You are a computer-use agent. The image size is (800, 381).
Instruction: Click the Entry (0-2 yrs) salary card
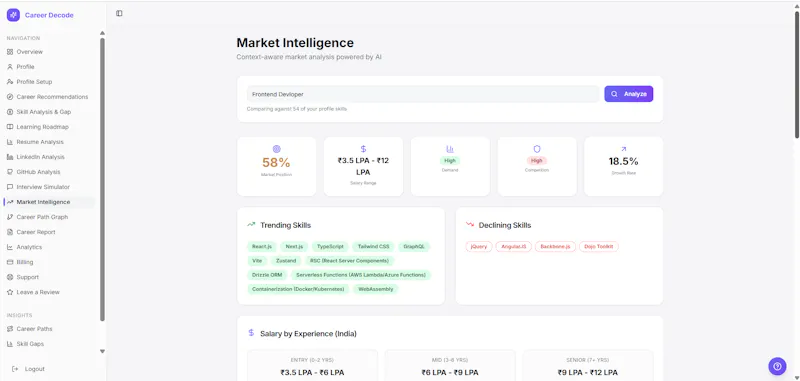click(x=312, y=365)
